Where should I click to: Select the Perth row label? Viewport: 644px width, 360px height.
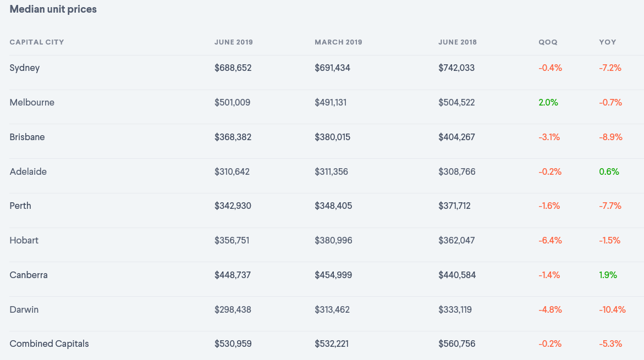[x=20, y=206]
